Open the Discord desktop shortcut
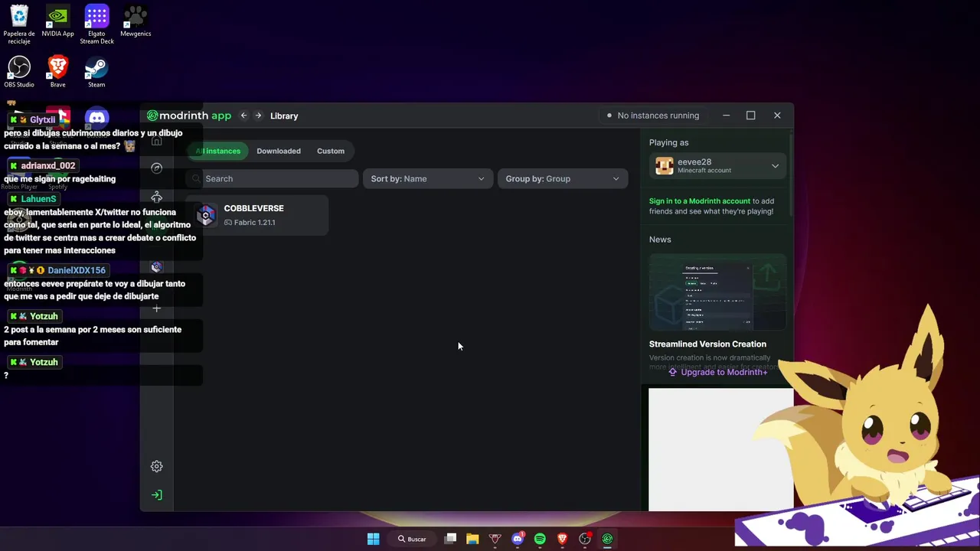Viewport: 980px width, 551px height. [96, 118]
